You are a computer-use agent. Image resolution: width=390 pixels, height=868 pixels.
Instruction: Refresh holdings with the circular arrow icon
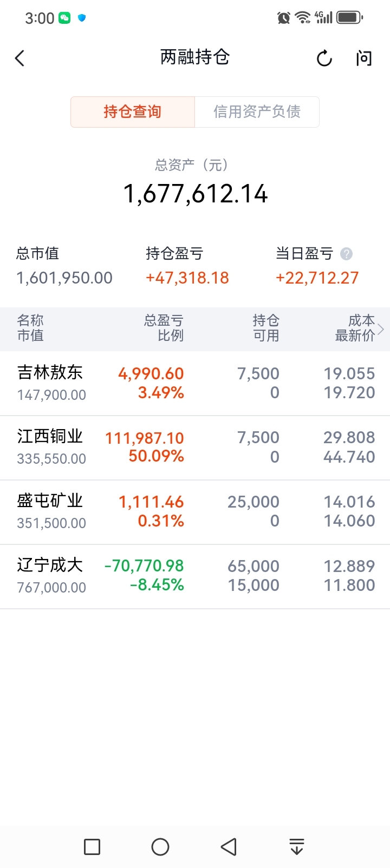click(324, 58)
